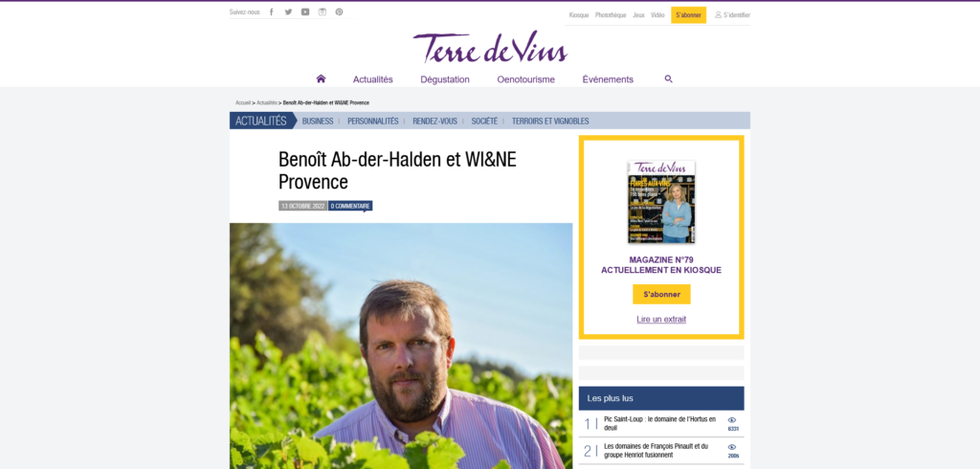
Task: Click the magazine N°79 cover thumbnail
Action: click(x=661, y=202)
